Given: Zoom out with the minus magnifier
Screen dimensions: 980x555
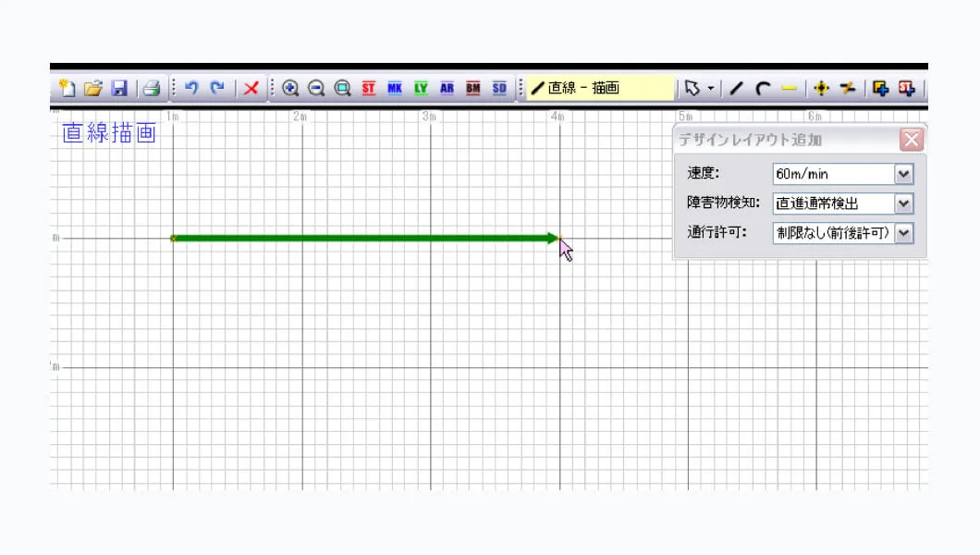Looking at the screenshot, I should coord(316,89).
